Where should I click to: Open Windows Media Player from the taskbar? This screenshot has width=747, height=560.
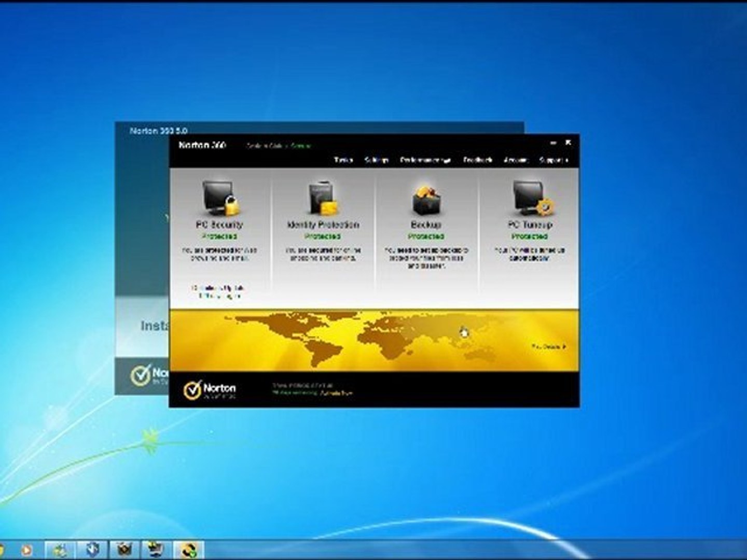point(26,550)
